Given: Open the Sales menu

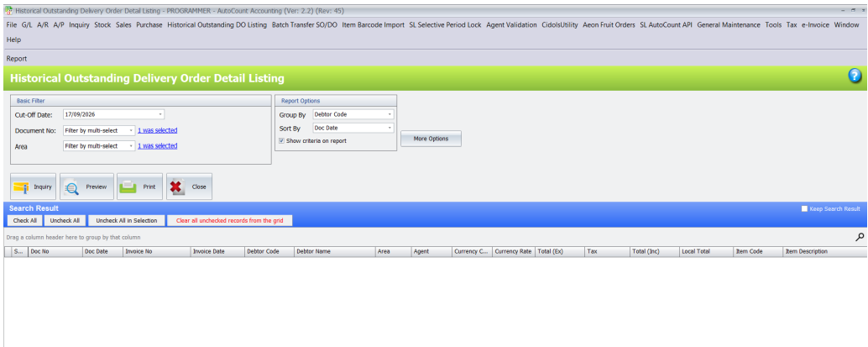Looking at the screenshot, I should tap(123, 25).
